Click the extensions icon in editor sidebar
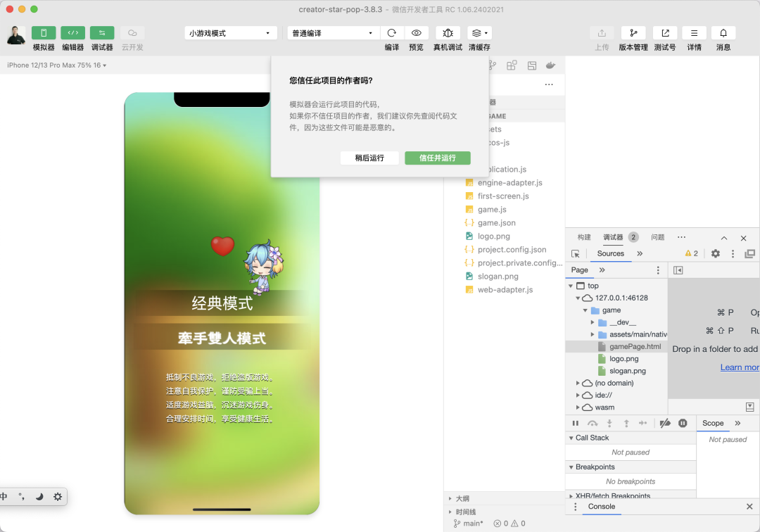 (x=512, y=65)
